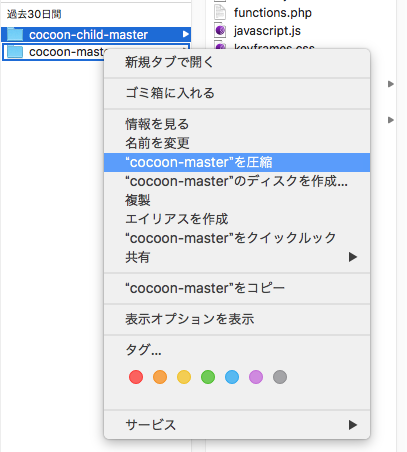This screenshot has width=407, height=452.
Task: Choose "複製" to duplicate folder
Action: coord(237,200)
